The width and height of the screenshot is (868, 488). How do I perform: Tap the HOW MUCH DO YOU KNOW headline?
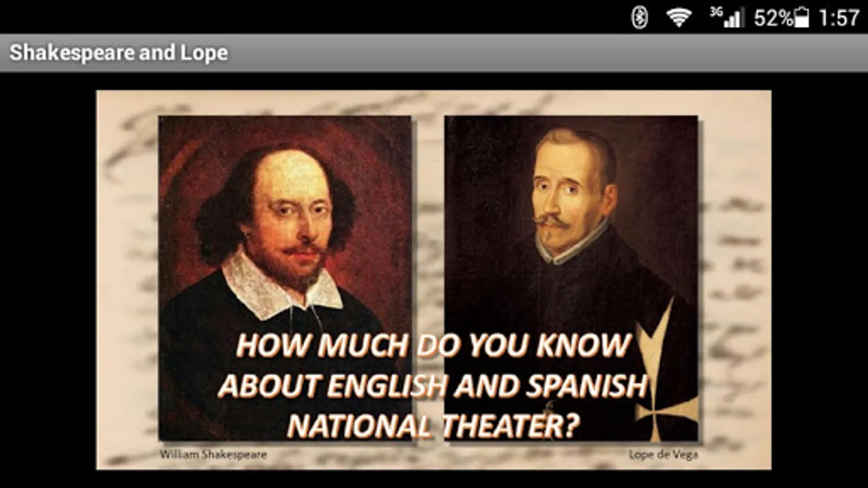click(x=433, y=345)
